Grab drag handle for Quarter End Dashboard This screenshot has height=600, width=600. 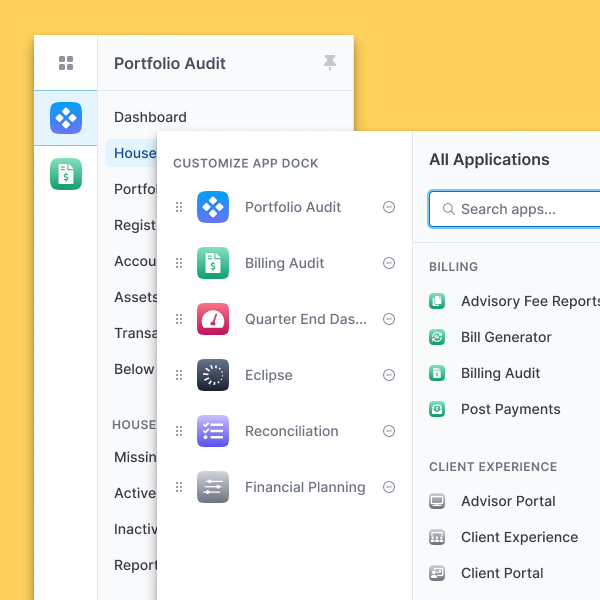pos(179,319)
